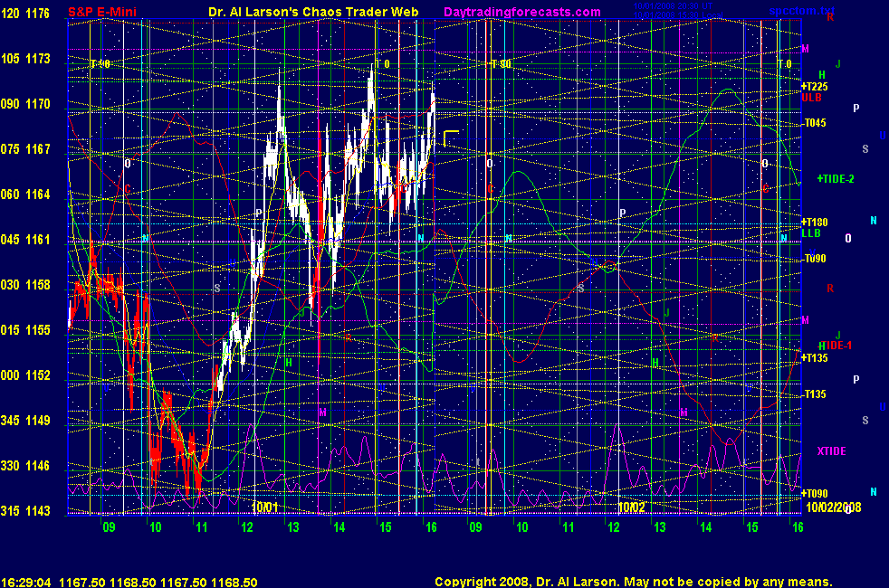Pick the 1170 price level axis label

coord(37,104)
